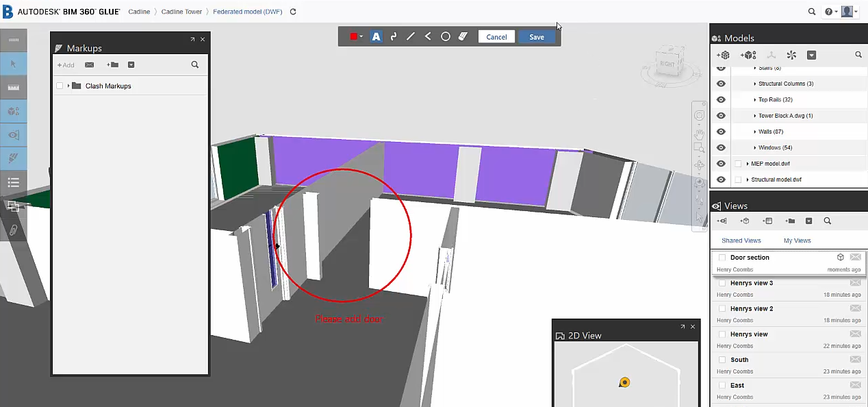Viewport: 868px width, 407px height.
Task: Choose the line markup tool
Action: [411, 37]
